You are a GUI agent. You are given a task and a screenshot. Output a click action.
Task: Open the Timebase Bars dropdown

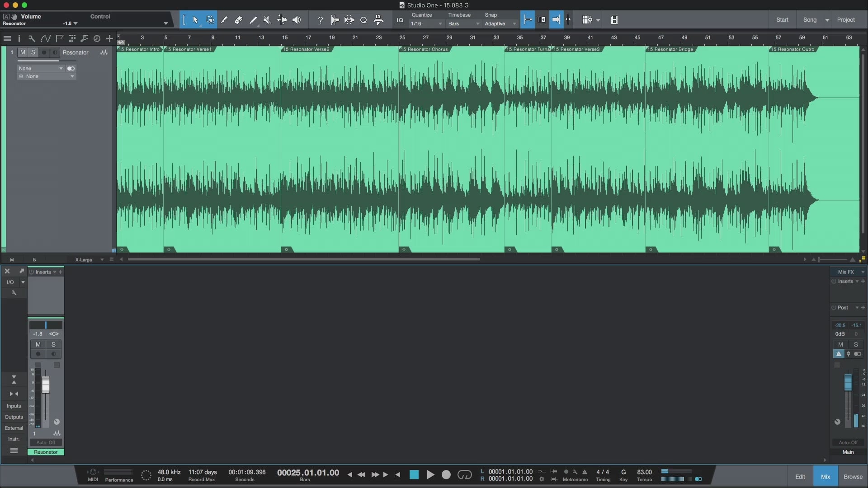point(463,23)
